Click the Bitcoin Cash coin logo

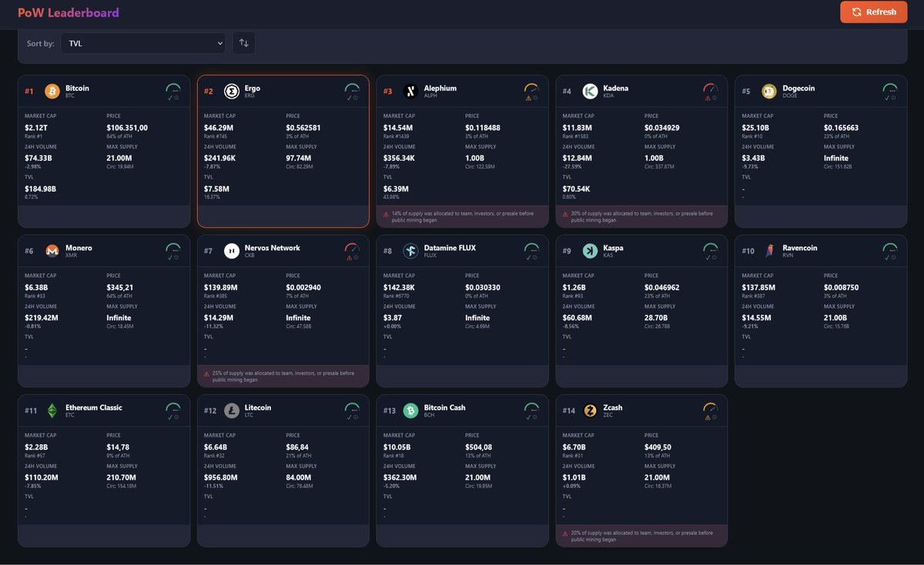410,410
